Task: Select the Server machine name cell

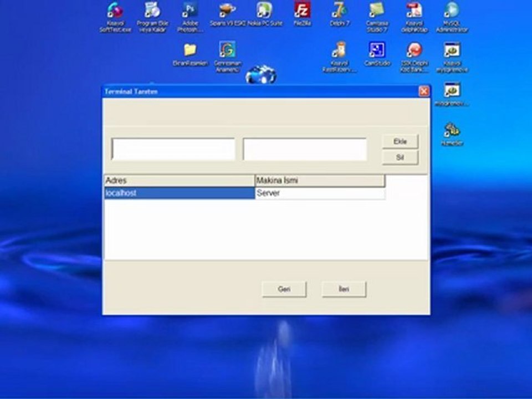Action: [x=320, y=193]
